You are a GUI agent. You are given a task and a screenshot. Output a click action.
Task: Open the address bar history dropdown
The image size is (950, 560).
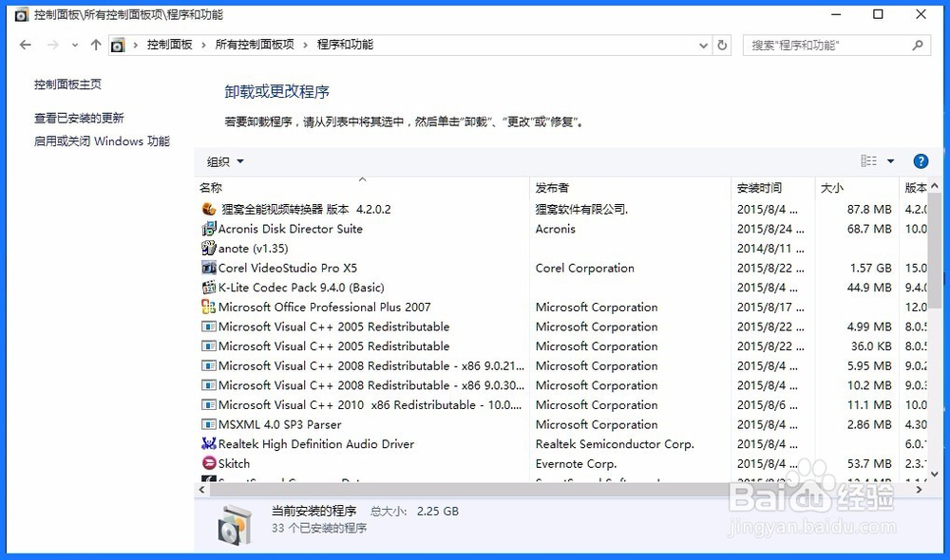(x=702, y=45)
